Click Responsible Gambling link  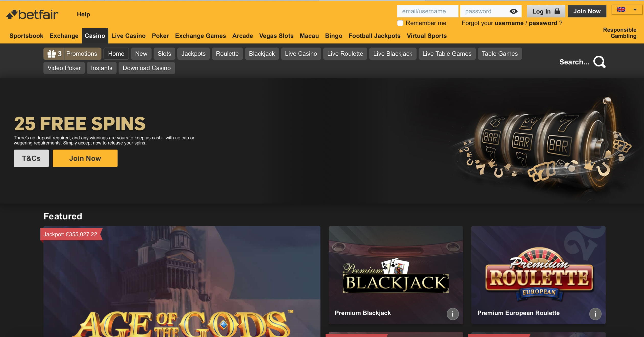619,33
